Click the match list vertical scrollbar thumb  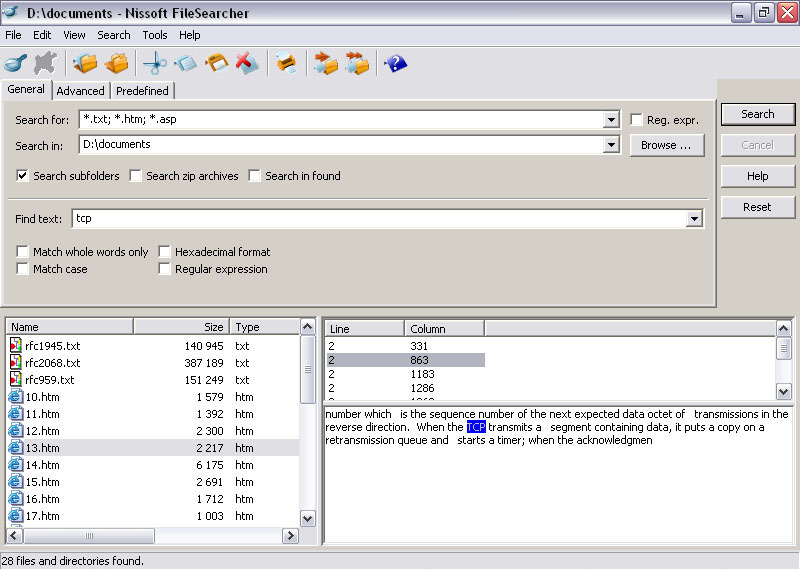click(x=784, y=349)
